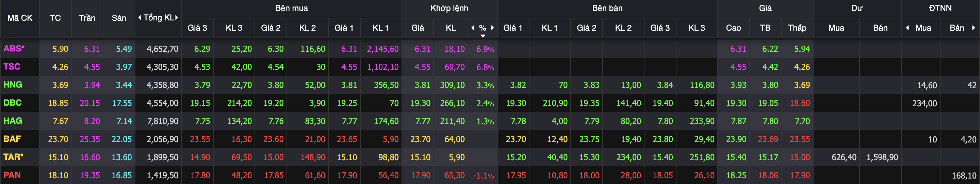Open the DBC stock ticker
This screenshot has height=184, width=980.
(13, 103)
